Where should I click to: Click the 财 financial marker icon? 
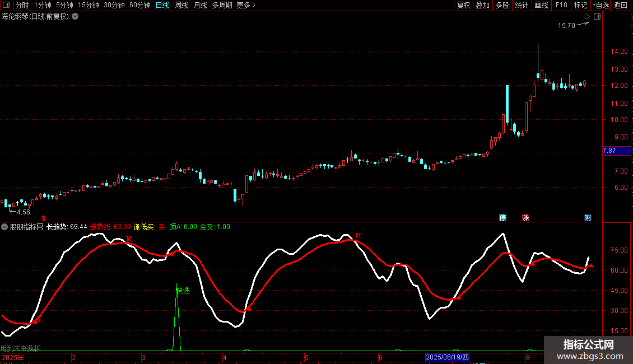[588, 217]
